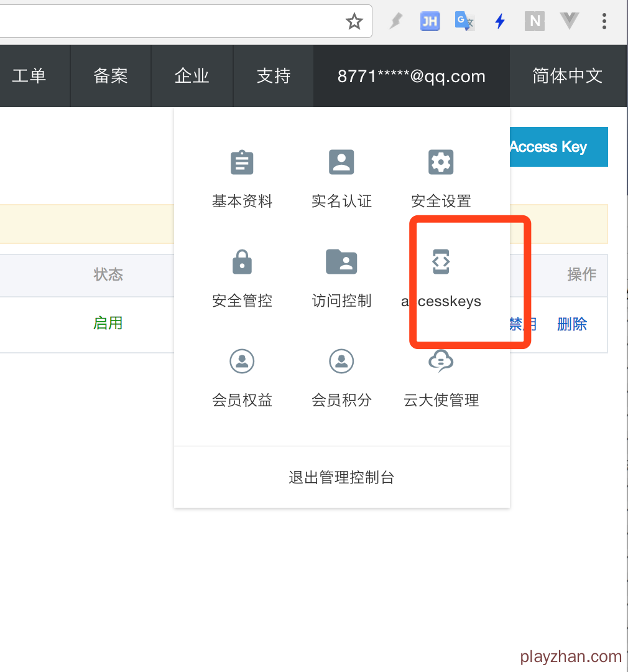Open 基本资料 clipboard icon
Screen dimensions: 628x672
pos(242,163)
